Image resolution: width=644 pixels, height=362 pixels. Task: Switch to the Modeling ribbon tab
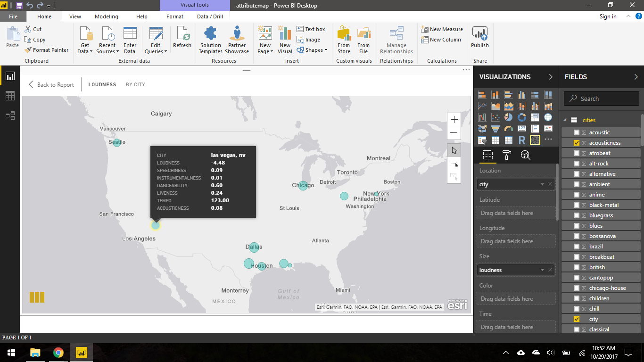pyautogui.click(x=107, y=16)
